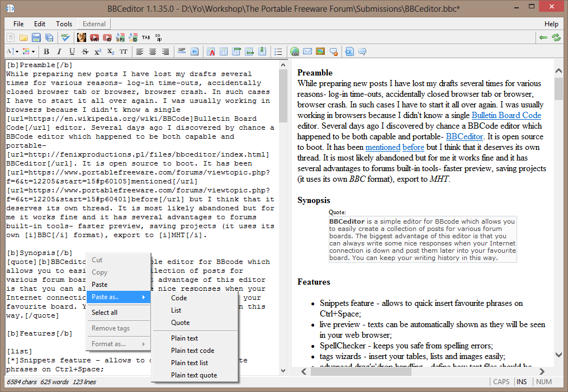
Task: Click scroll-down arrow of the editor pane
Action: point(283,370)
